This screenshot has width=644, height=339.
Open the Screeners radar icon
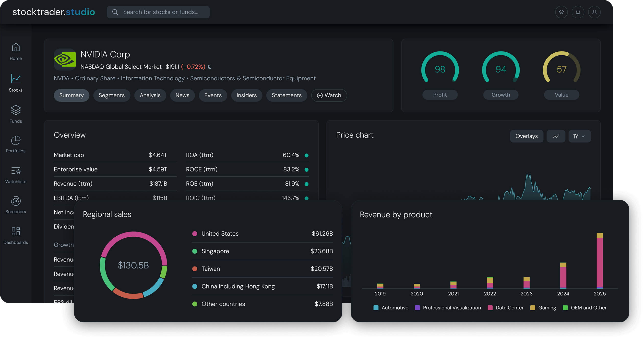pos(16,201)
